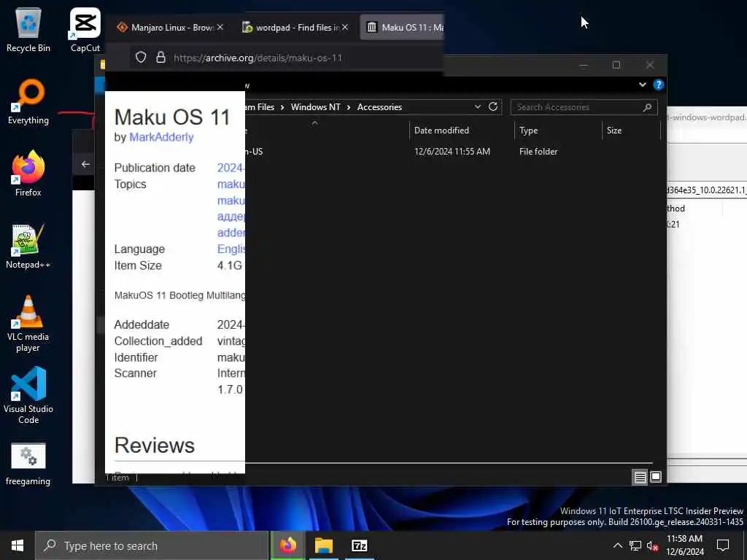
Task: Click the Search Accessories box
Action: coord(584,107)
